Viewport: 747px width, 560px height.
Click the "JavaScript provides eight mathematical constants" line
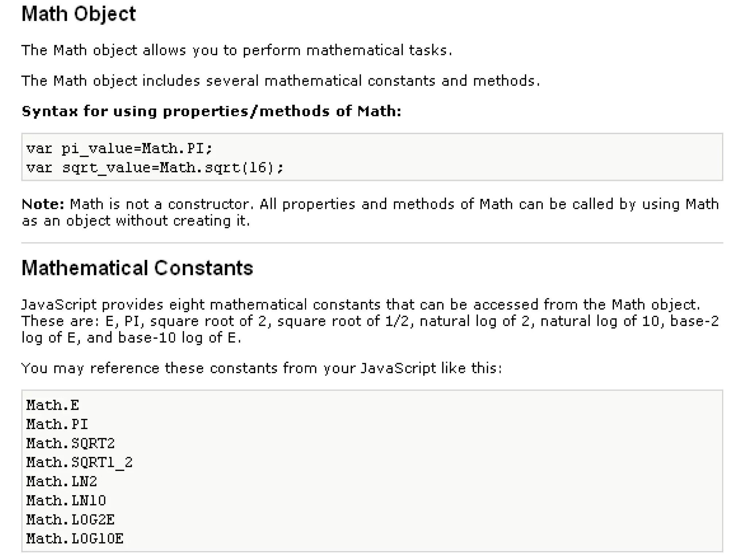361,305
